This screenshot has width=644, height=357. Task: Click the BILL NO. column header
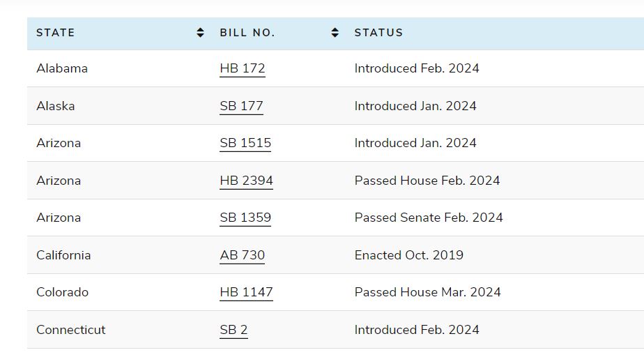coord(247,33)
